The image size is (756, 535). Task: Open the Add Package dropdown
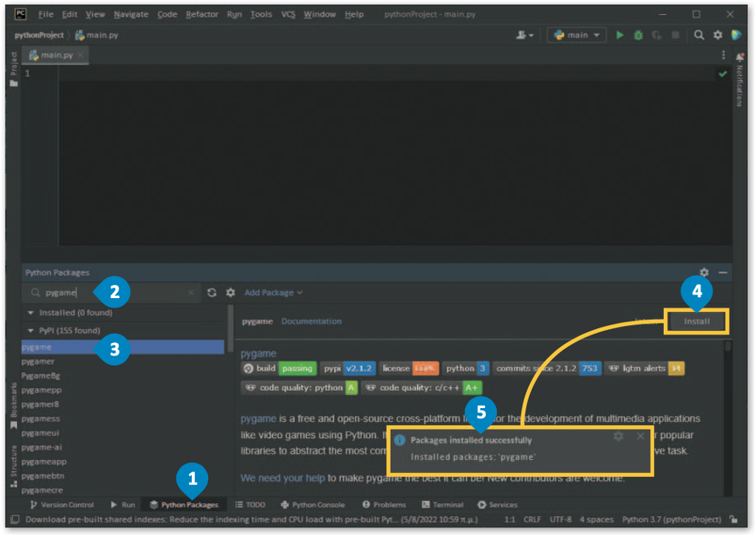coord(273,293)
